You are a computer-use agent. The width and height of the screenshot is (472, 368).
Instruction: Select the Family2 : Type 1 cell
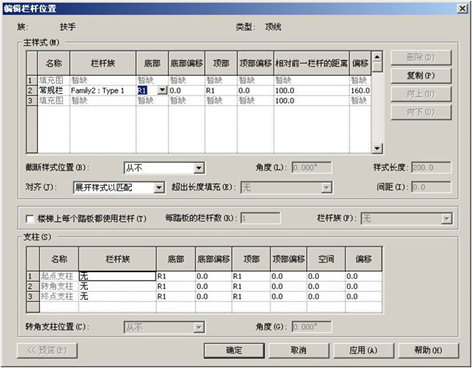[x=103, y=90]
